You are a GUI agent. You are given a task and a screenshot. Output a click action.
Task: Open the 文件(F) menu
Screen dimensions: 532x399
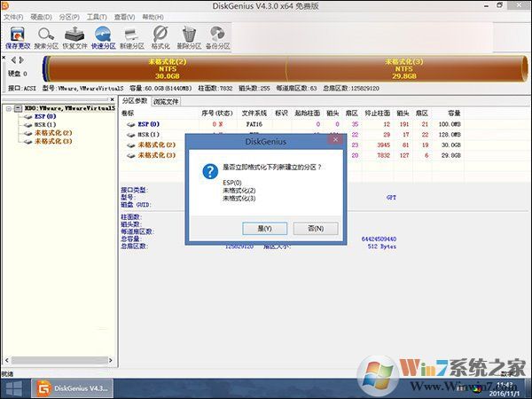13,17
